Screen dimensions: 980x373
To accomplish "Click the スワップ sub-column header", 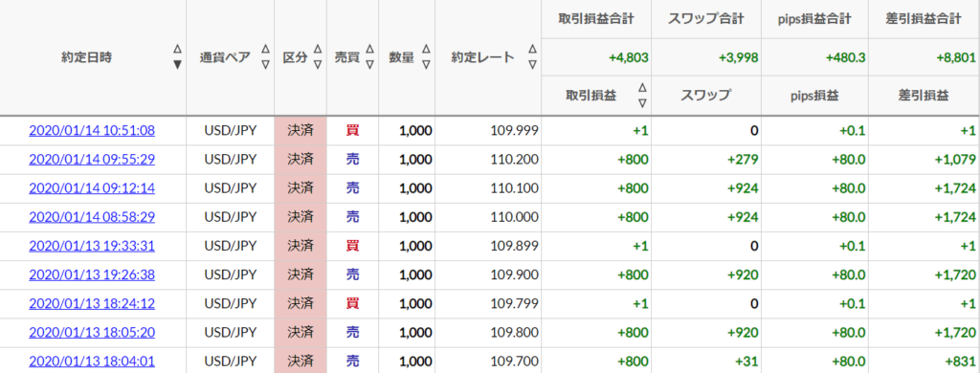I will click(706, 96).
